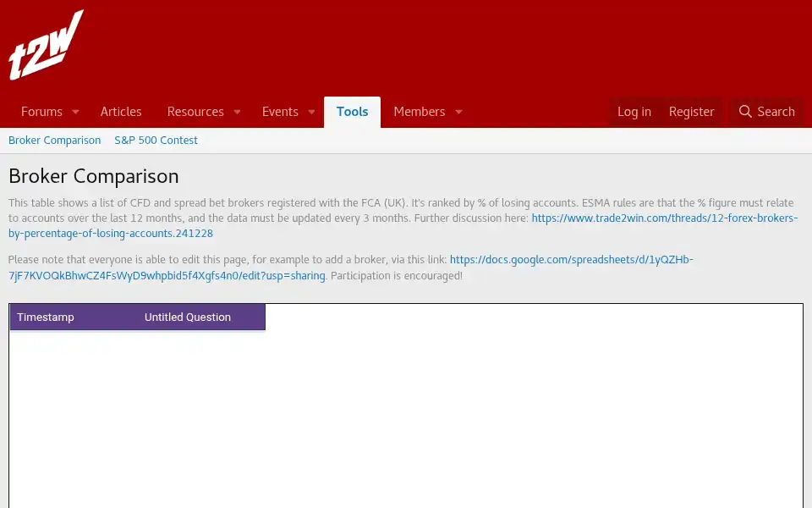
Task: Open the Broker Comparison sub-nav link
Action: [x=54, y=141]
